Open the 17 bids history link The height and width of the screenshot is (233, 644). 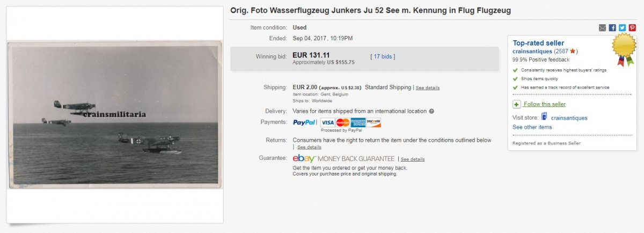pos(383,56)
